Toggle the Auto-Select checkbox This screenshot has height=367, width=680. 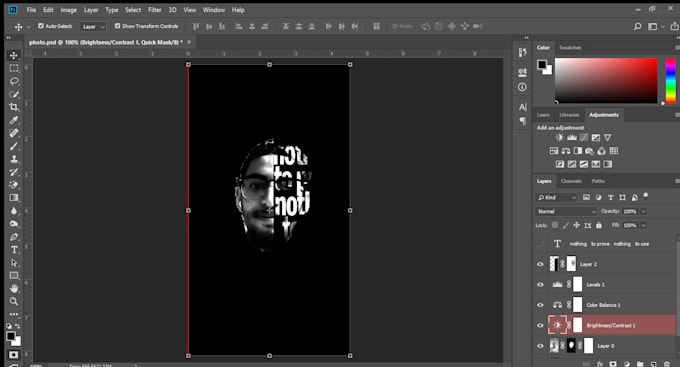tap(41, 26)
